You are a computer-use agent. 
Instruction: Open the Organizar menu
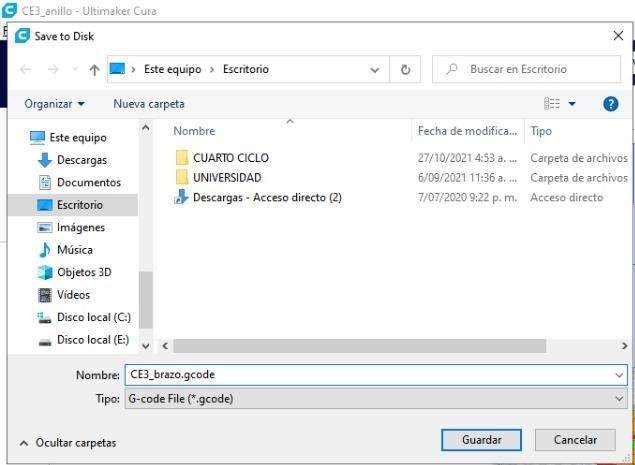click(55, 104)
